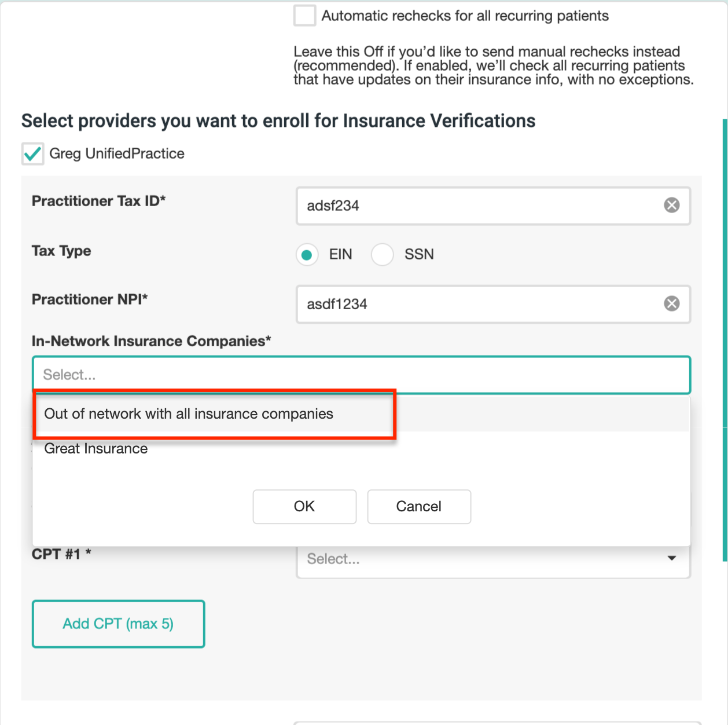Image resolution: width=728 pixels, height=725 pixels.
Task: Clear the Practitioner Tax ID field
Action: pyautogui.click(x=671, y=206)
